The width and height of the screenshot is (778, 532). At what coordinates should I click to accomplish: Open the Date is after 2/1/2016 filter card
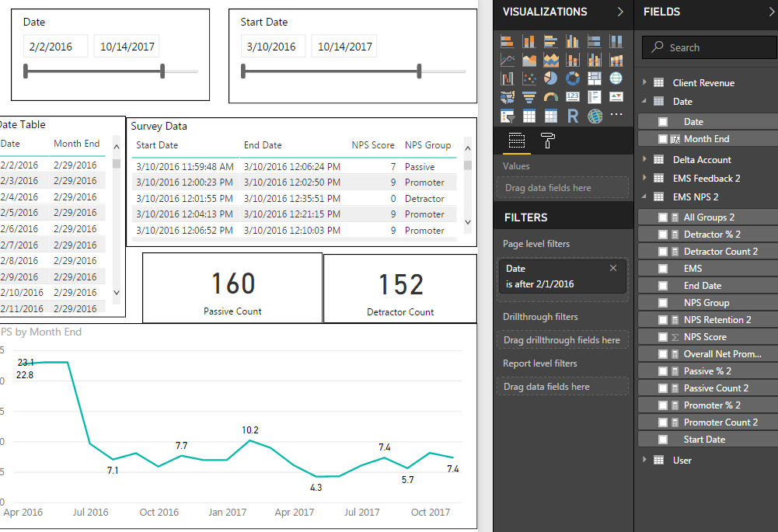pos(563,276)
